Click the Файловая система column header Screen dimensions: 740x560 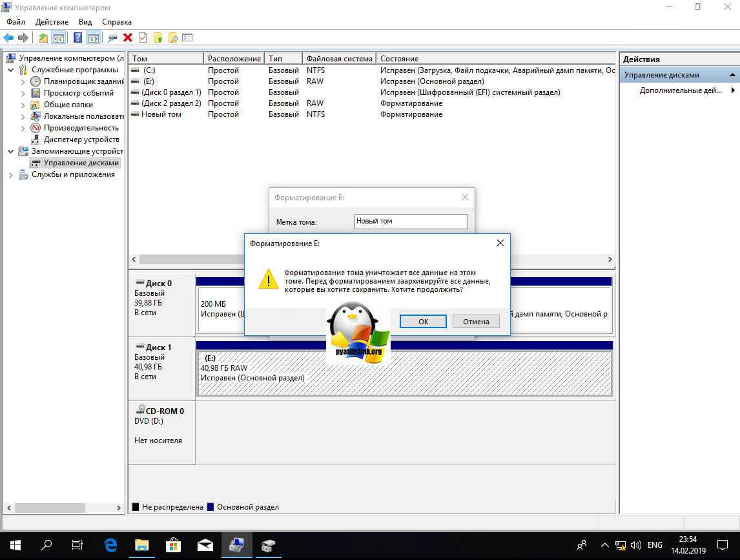339,59
